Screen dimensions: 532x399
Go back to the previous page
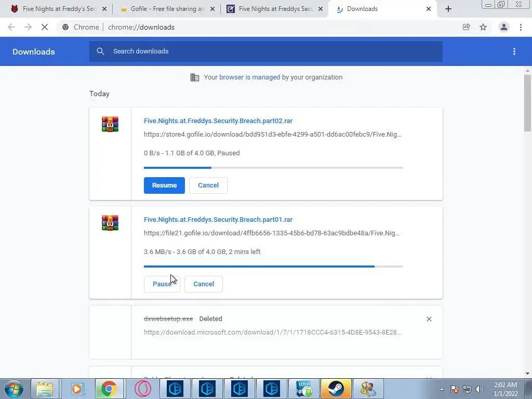pyautogui.click(x=11, y=27)
